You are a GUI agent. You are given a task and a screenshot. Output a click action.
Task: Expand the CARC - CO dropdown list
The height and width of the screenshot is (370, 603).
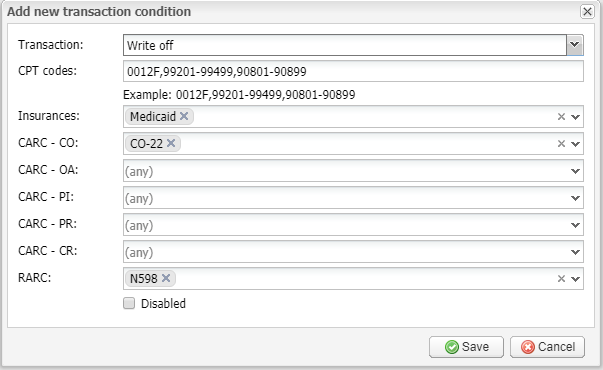pos(575,144)
